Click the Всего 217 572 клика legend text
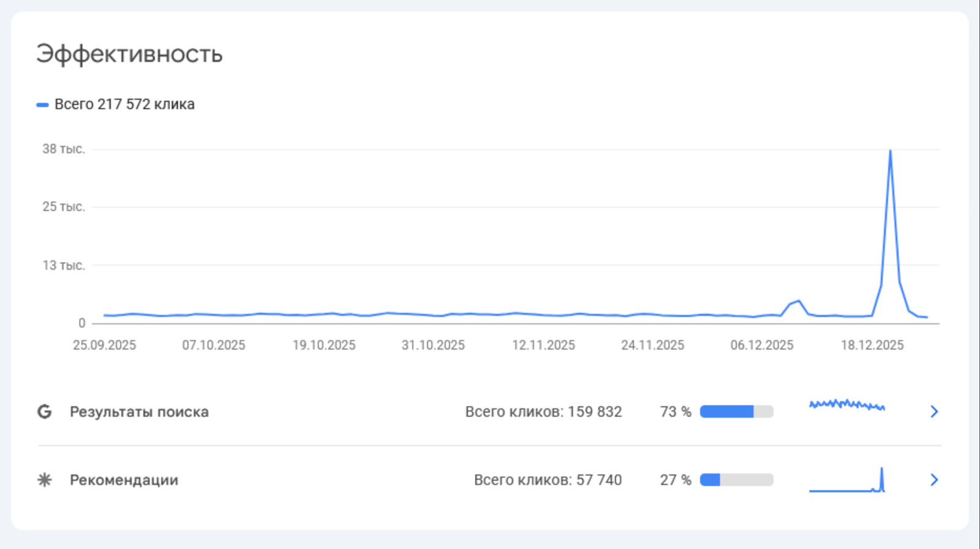The width and height of the screenshot is (980, 549). (x=124, y=105)
